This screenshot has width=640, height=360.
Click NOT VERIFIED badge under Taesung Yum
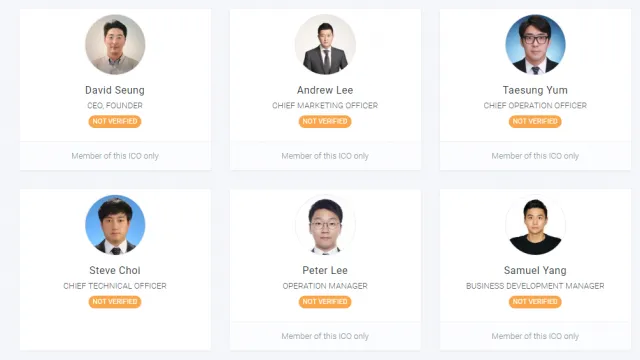pos(535,121)
